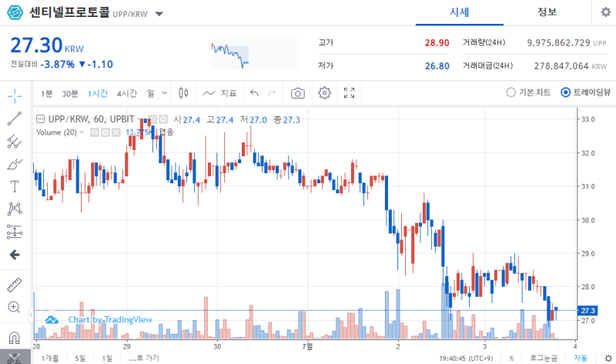Open symbol series settings gear icon
The height and width of the screenshot is (364, 616).
tap(163, 119)
